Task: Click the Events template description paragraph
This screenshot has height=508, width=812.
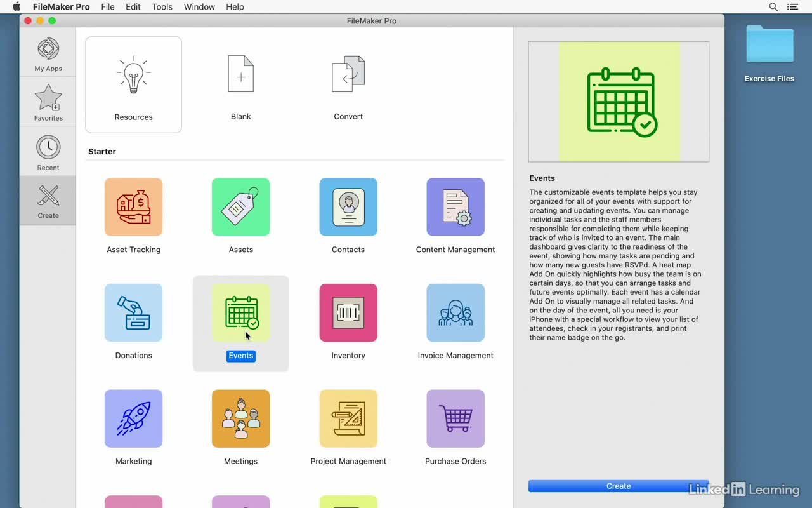Action: pyautogui.click(x=615, y=265)
